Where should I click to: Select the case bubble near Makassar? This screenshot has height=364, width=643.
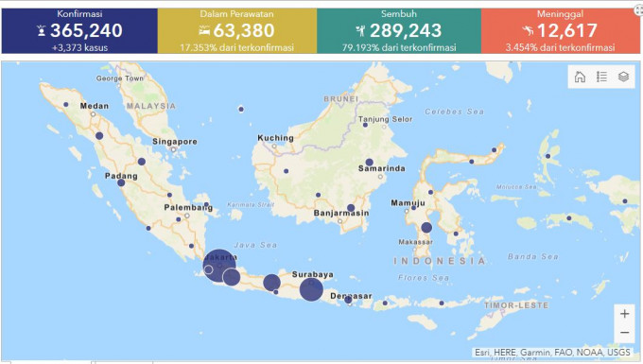(x=426, y=228)
